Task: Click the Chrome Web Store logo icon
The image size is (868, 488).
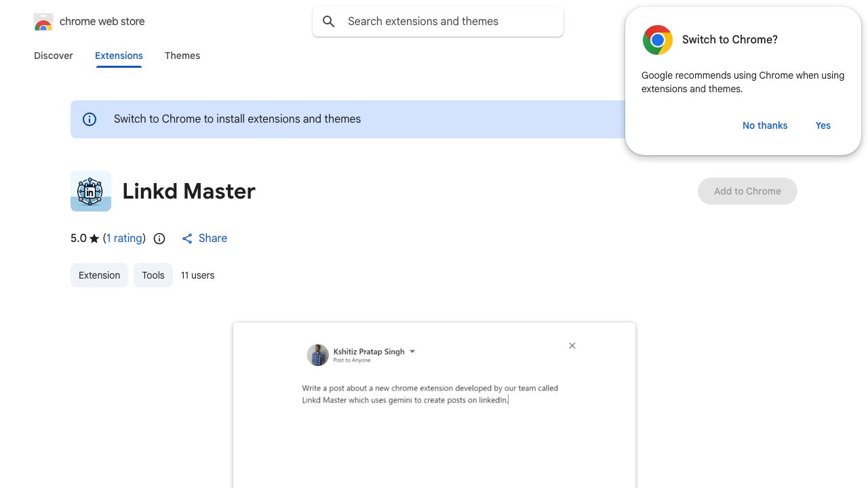Action: (43, 22)
